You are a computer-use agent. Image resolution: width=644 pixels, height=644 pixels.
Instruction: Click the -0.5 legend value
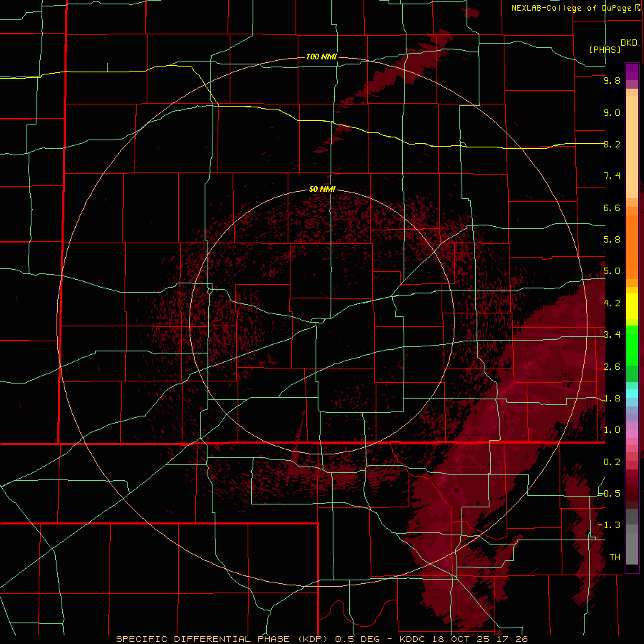609,494
